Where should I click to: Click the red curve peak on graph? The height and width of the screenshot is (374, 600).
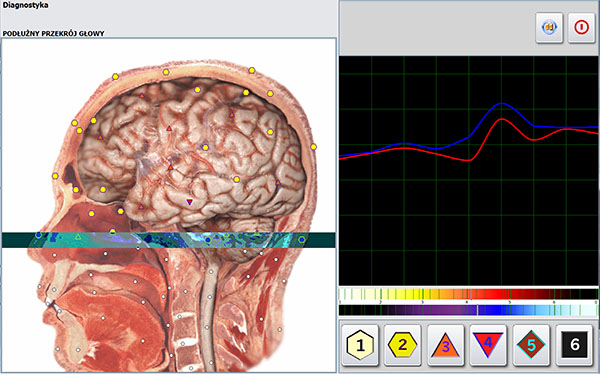point(502,119)
